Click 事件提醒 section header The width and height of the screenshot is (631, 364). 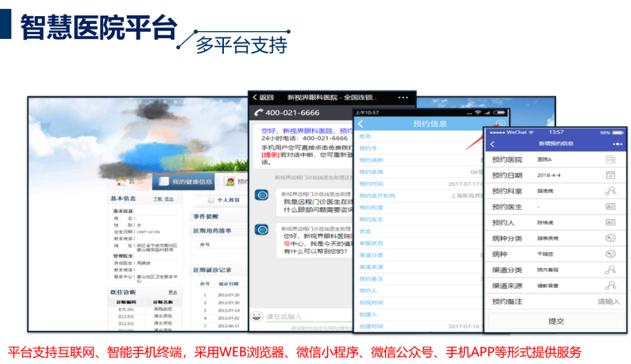(205, 216)
